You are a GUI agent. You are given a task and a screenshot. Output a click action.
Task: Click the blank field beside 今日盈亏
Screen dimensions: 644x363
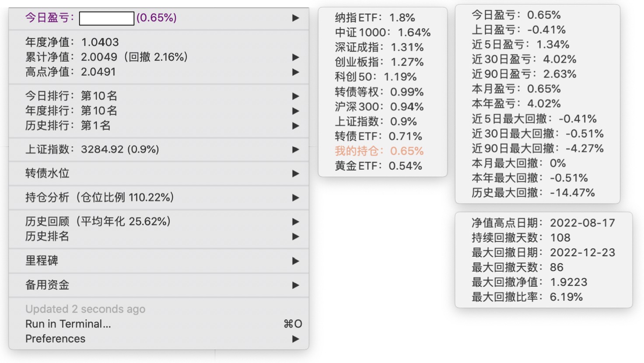(107, 18)
